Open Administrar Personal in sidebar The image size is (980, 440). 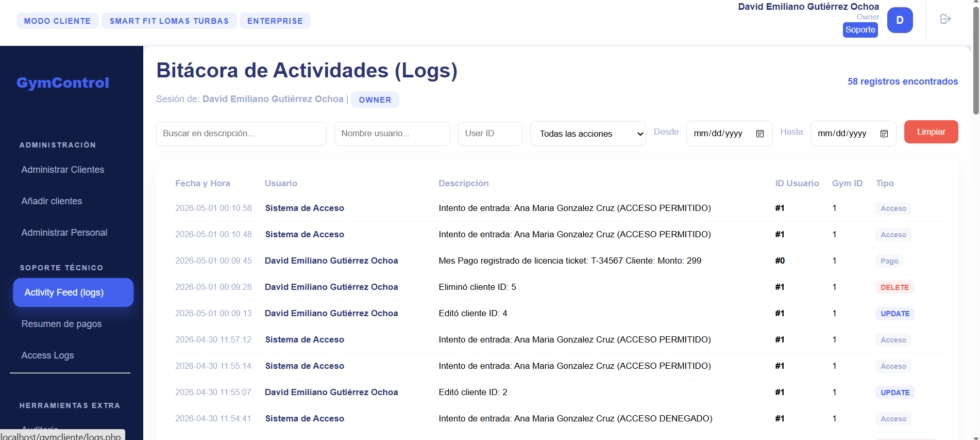coord(64,233)
